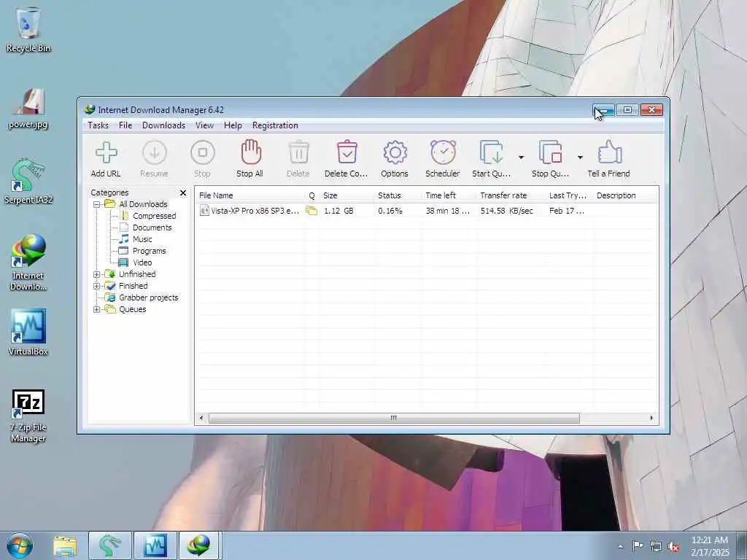
Task: Select the Unfinished folder label
Action: (137, 274)
